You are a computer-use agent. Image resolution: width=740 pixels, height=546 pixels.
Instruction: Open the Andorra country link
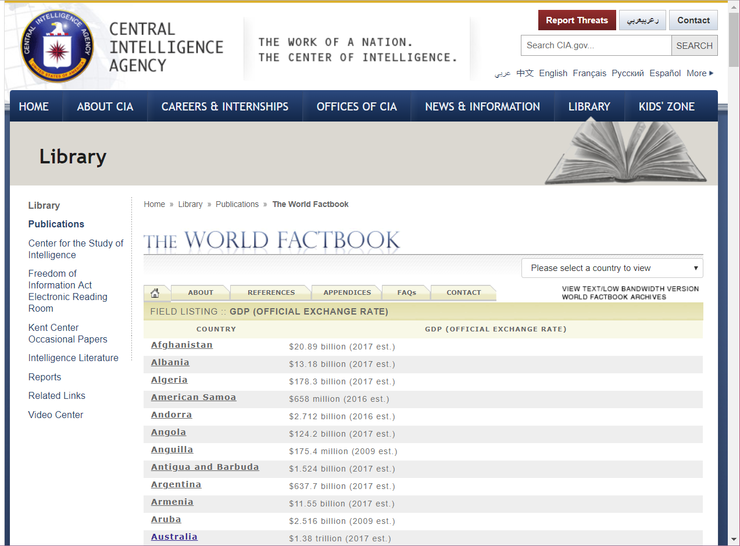[x=171, y=415]
